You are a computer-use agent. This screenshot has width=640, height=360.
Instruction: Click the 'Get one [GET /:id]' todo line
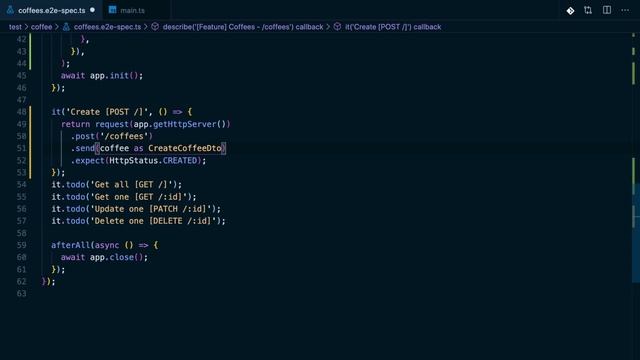(124, 197)
